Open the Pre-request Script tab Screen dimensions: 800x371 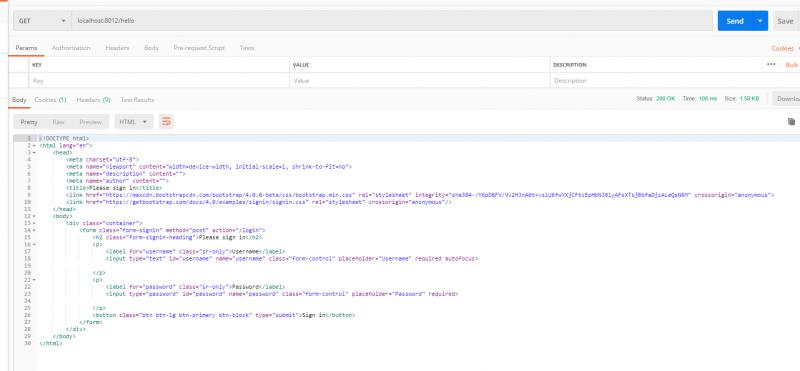pos(198,47)
